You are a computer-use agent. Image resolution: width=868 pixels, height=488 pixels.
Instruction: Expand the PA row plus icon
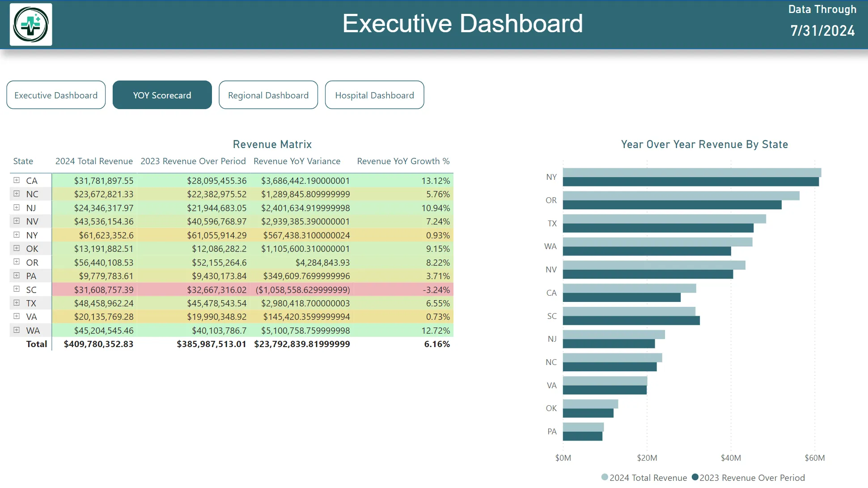pos(17,276)
